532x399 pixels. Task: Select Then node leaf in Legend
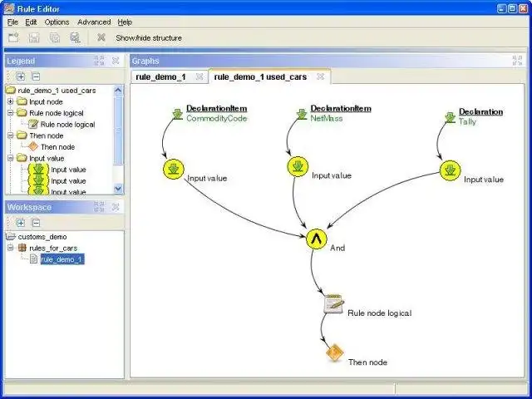point(57,147)
